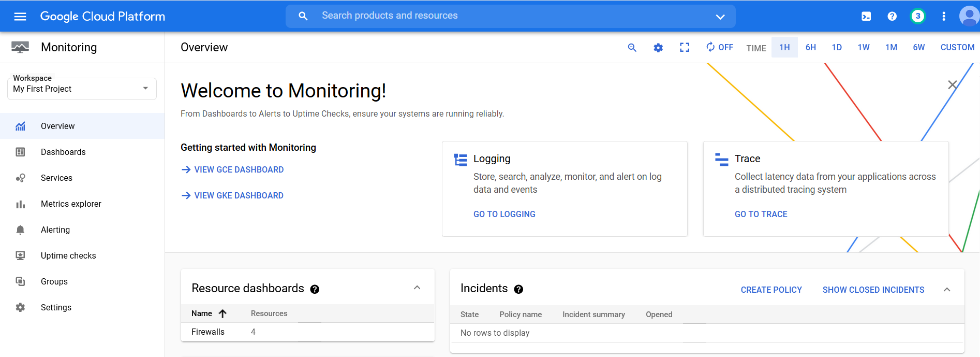This screenshot has width=980, height=357.
Task: Click the Services nodes icon
Action: coord(20,178)
